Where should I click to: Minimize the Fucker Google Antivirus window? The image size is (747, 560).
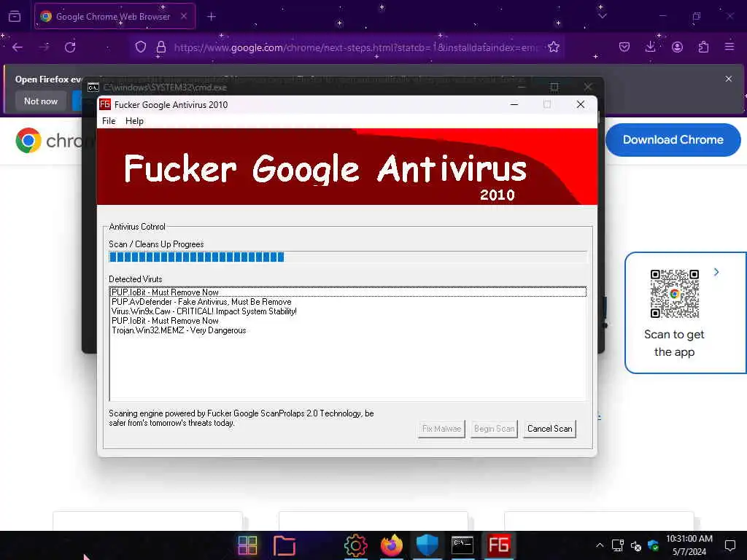514,104
